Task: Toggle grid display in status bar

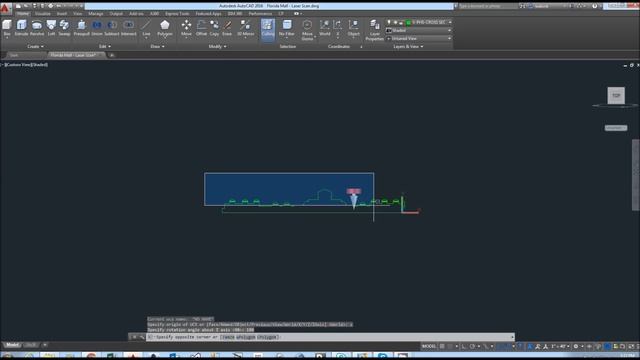Action: click(442, 346)
